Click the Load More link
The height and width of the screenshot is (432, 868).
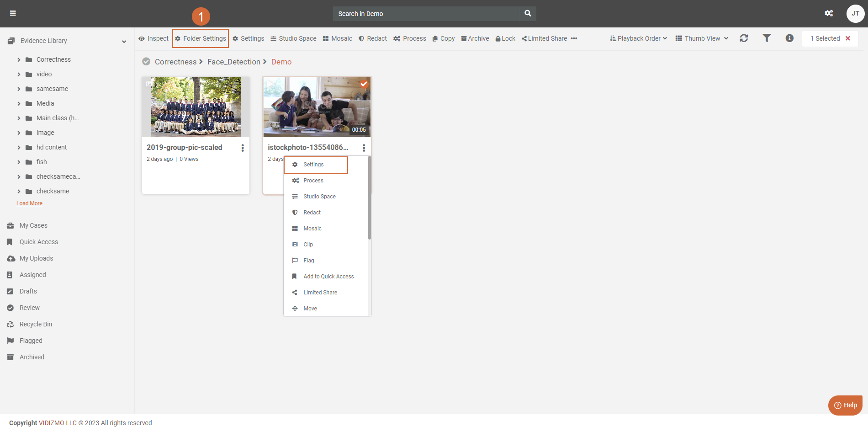29,203
